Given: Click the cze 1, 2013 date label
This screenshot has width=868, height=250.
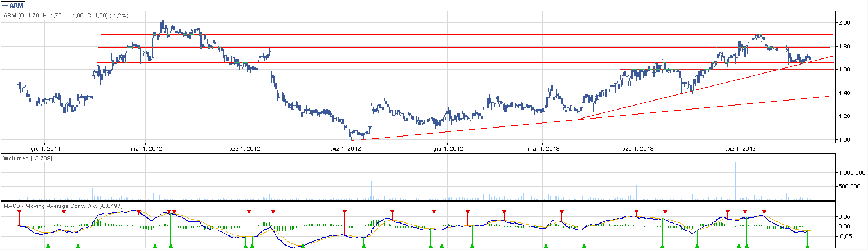Looking at the screenshot, I should [637, 149].
